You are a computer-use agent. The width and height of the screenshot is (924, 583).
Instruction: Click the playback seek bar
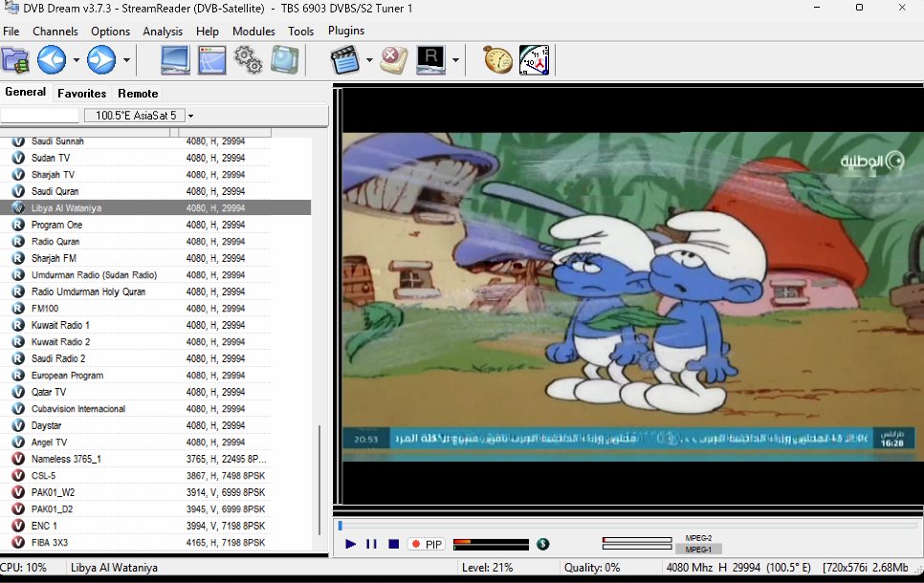[628, 526]
